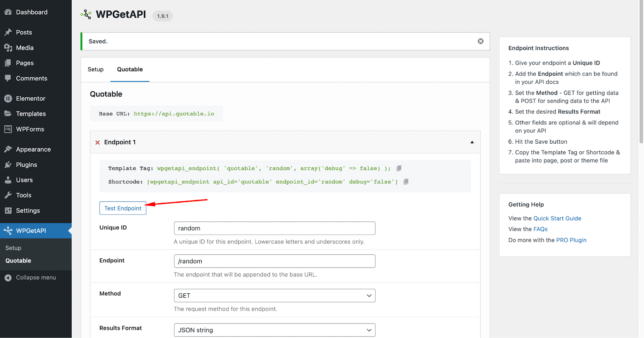Click the base URL api.quotable.io link

[174, 114]
